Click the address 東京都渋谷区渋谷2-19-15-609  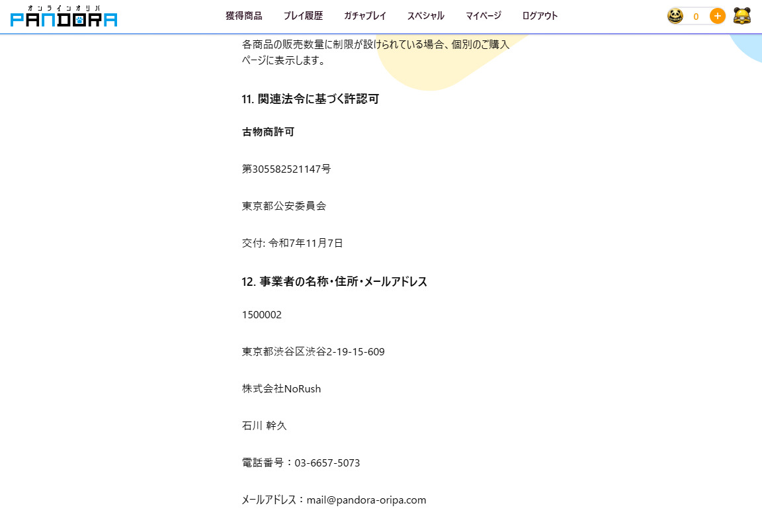313,352
